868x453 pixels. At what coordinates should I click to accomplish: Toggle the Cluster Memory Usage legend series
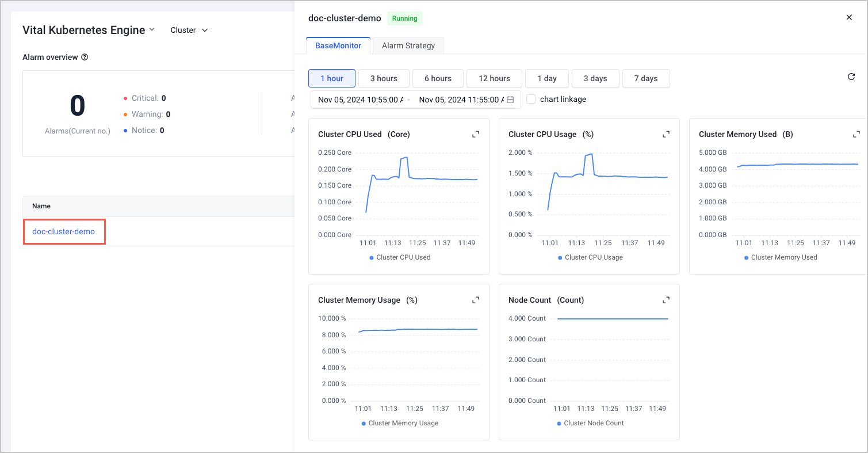tap(400, 423)
